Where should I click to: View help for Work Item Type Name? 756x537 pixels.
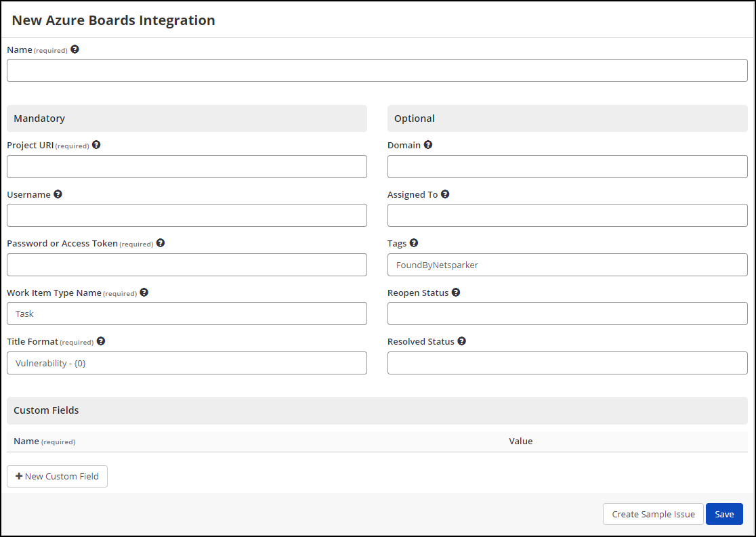pos(144,292)
